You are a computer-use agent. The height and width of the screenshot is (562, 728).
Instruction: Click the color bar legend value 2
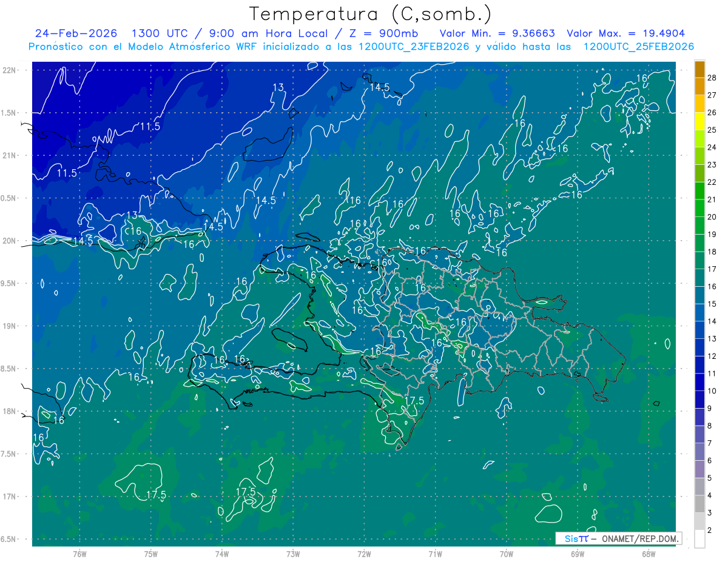click(710, 530)
